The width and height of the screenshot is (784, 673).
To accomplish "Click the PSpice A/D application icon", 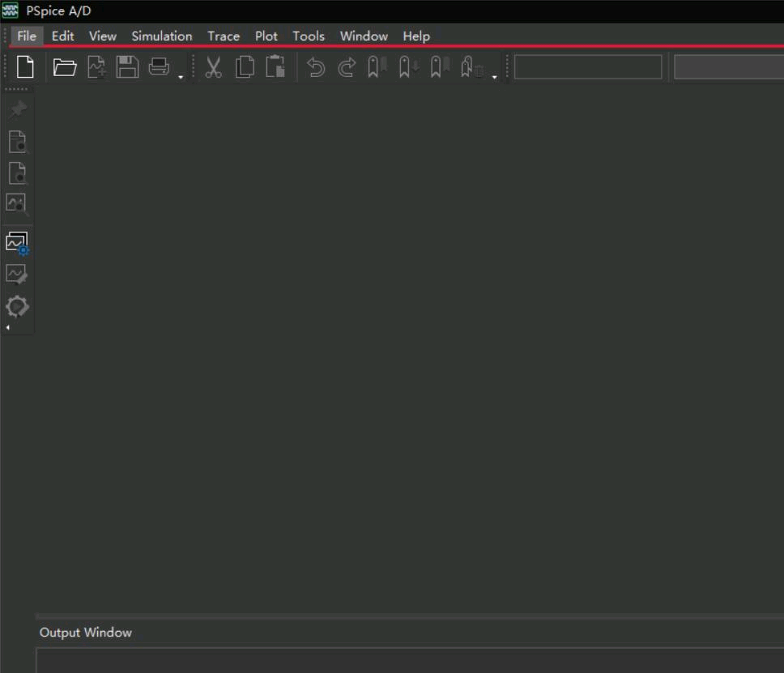I will coord(10,10).
